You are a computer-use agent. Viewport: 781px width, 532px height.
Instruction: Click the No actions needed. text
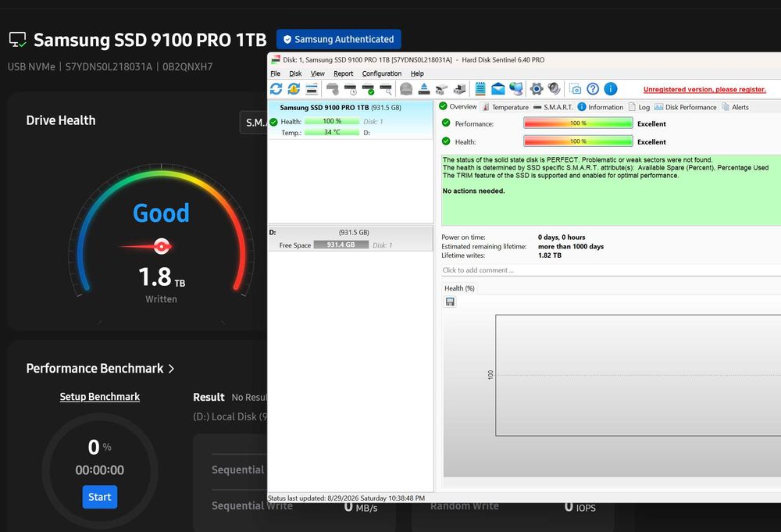click(474, 191)
